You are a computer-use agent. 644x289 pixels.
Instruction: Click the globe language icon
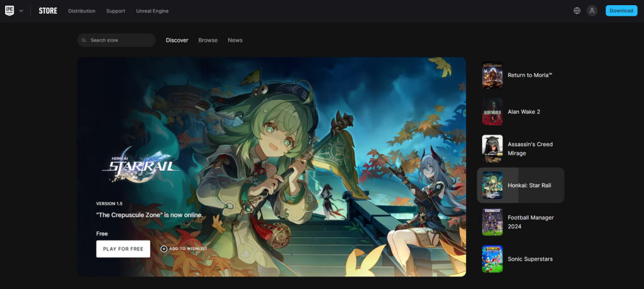[577, 11]
